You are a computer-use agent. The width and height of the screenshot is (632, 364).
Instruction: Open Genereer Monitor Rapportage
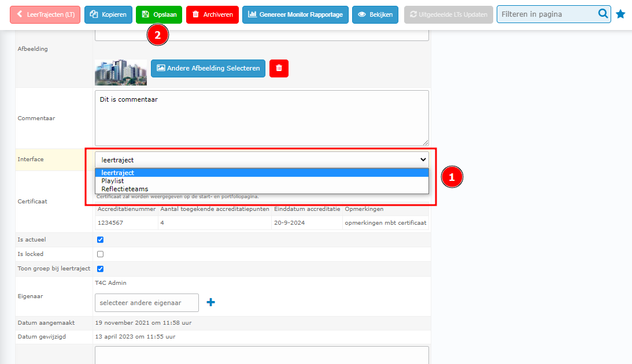(295, 14)
